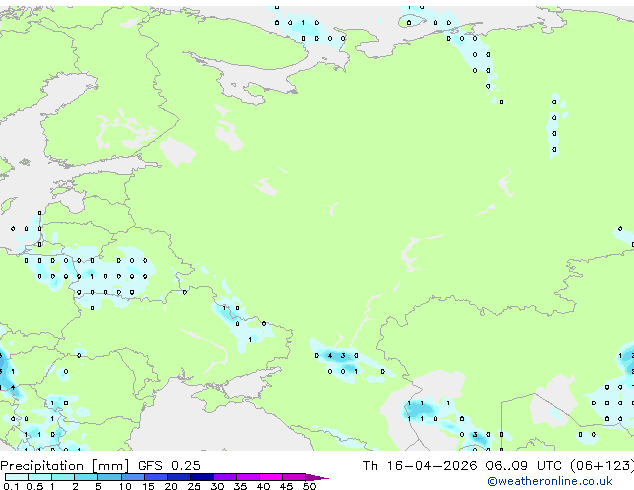Screen dimensions: 634x490
Task: Pick the 45–50 mm legend swatch
Action: (x=294, y=477)
